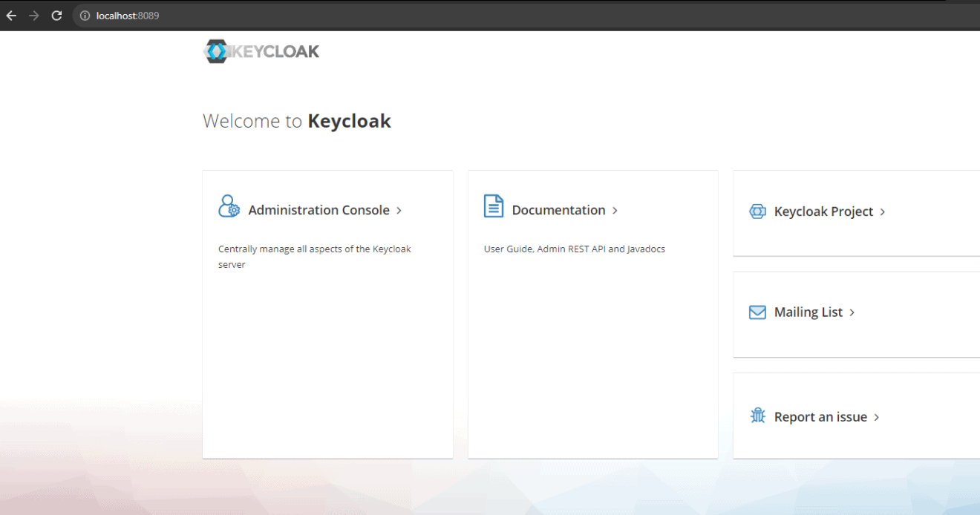This screenshot has height=515, width=980.
Task: Click the Report an issue bug icon
Action: [x=757, y=416]
